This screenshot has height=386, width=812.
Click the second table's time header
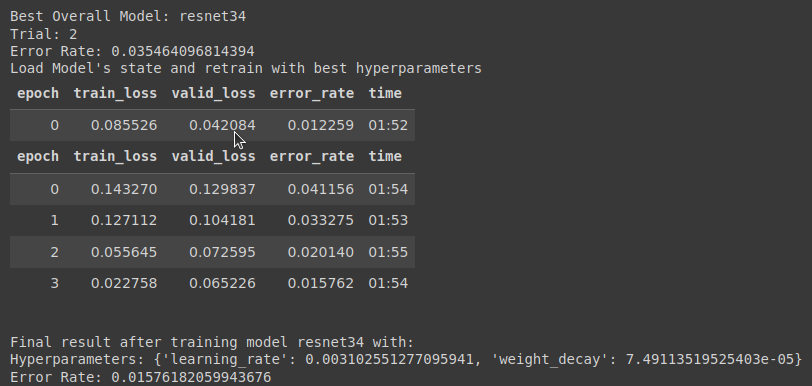[x=385, y=156]
